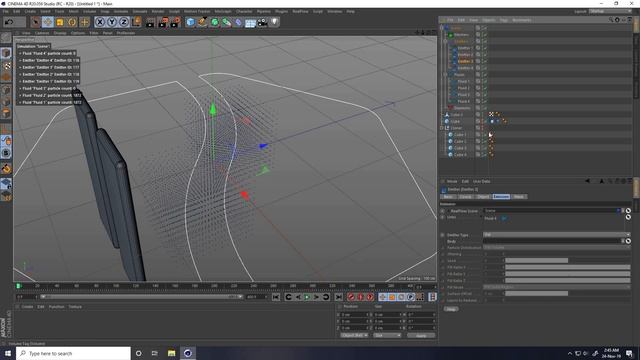The image size is (640, 360).
Task: Open the Size coordinate mode dropdown
Action: click(x=387, y=335)
